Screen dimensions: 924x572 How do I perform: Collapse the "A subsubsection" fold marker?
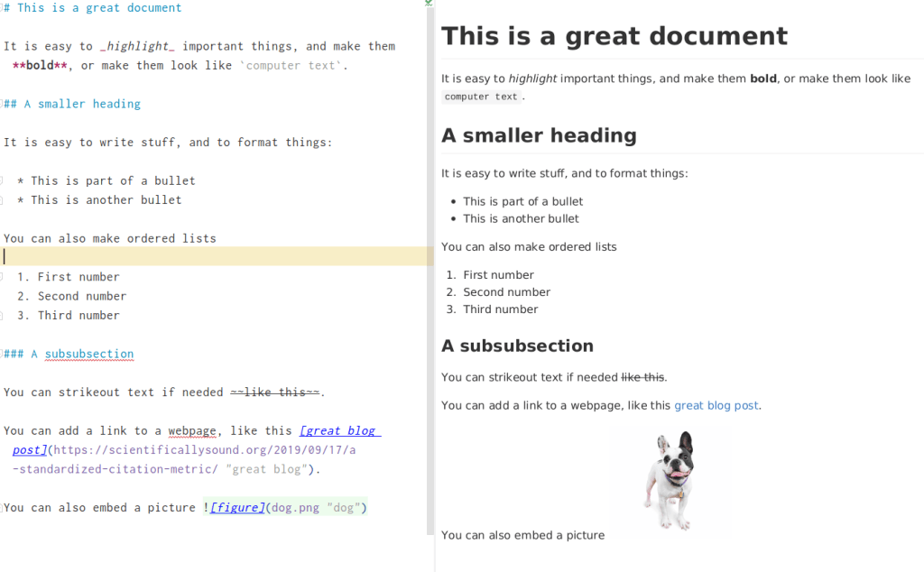[2, 354]
